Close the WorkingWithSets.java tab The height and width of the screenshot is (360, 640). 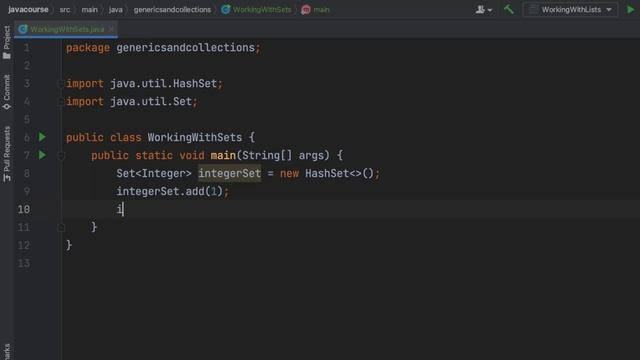(111, 29)
